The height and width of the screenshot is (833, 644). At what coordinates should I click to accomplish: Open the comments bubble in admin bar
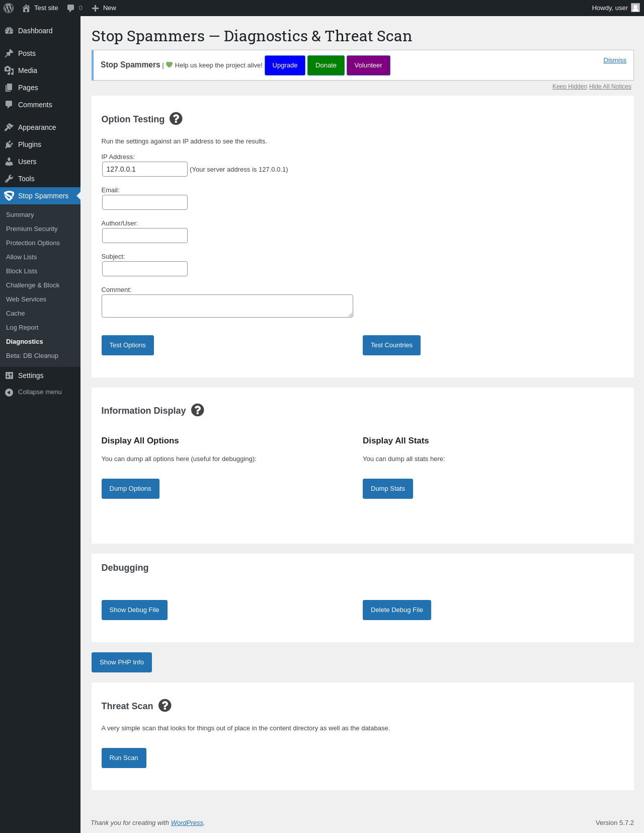coord(74,8)
